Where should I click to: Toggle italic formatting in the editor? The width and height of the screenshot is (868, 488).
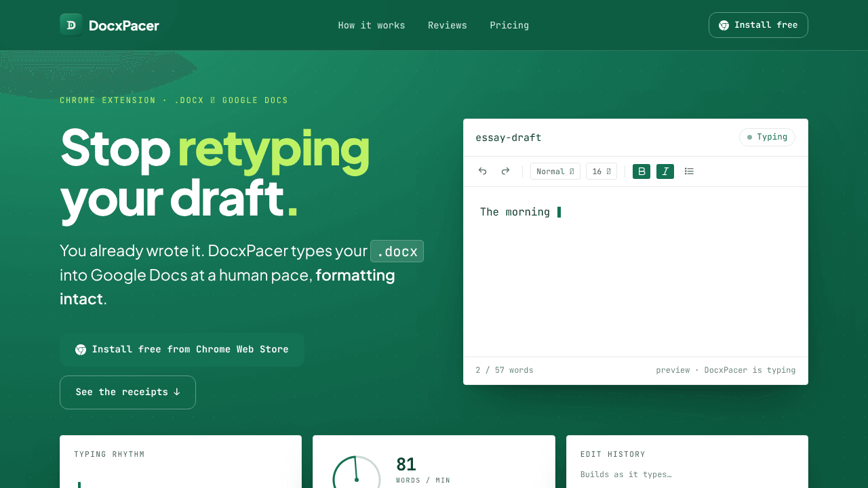[x=665, y=171]
